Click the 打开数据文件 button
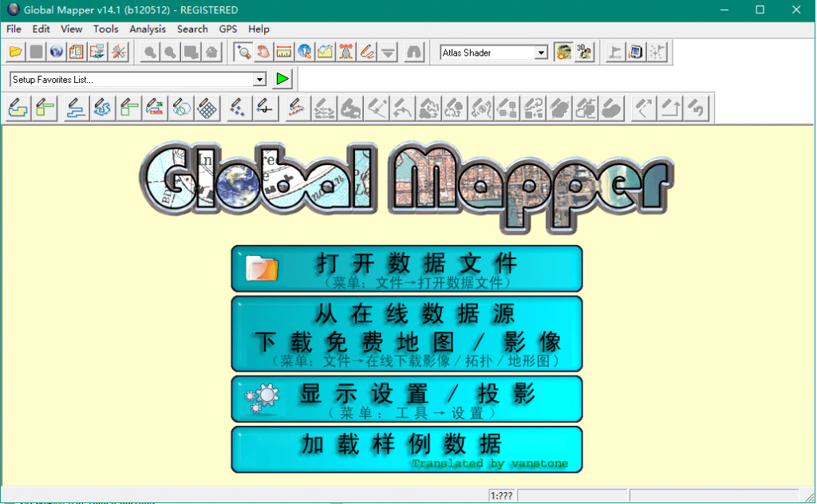The width and height of the screenshot is (817, 504). tap(407, 269)
